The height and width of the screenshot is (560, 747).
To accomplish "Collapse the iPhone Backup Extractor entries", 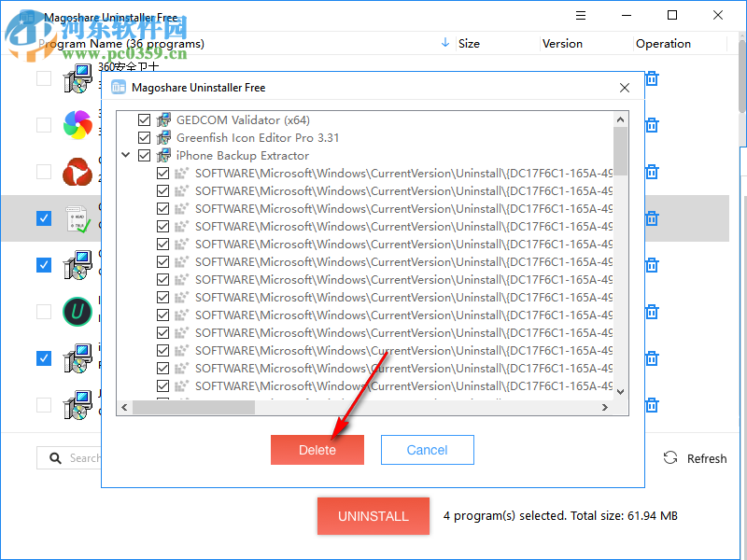I will 125,155.
